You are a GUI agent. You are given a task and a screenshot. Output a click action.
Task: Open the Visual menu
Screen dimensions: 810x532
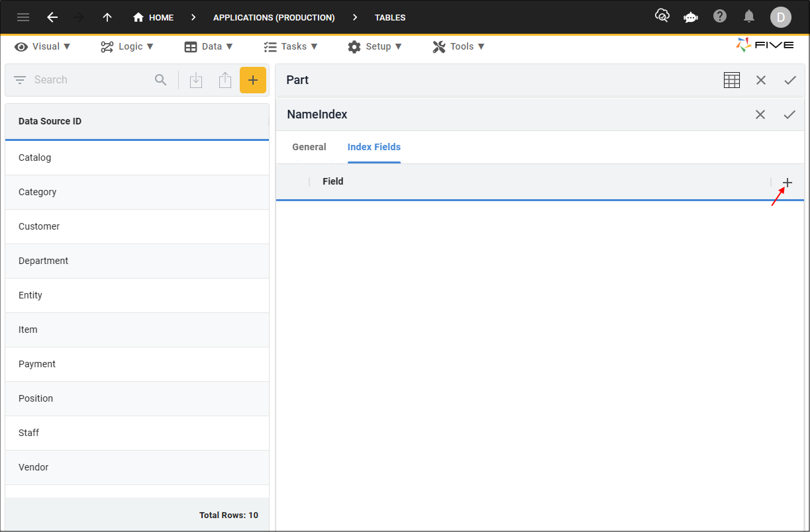click(x=42, y=46)
